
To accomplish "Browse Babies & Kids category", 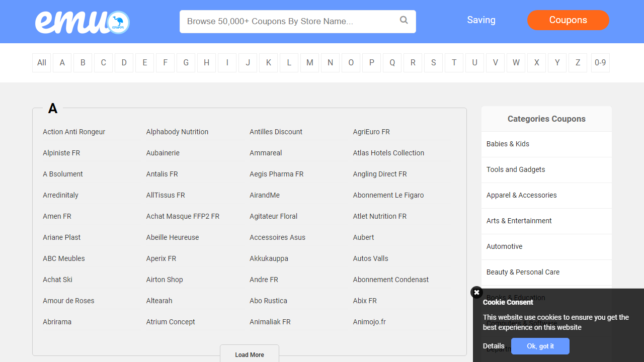I will tap(508, 144).
